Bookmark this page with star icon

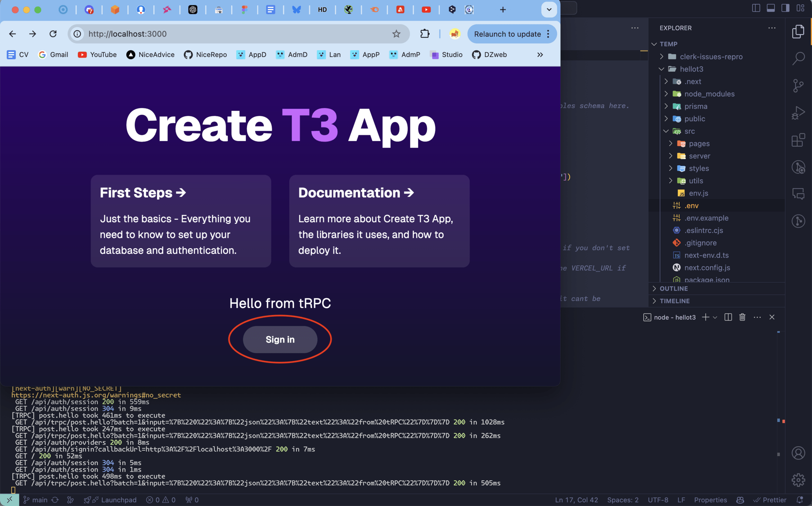(396, 34)
